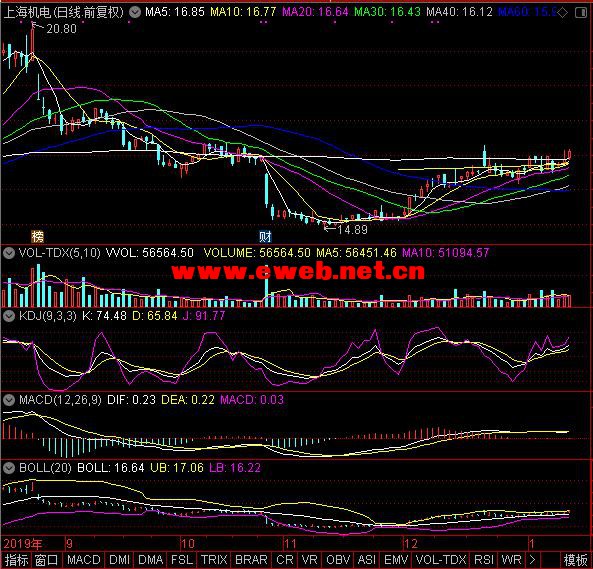This screenshot has height=569, width=593.
Task: Open the 指标 menu button
Action: click(x=16, y=560)
